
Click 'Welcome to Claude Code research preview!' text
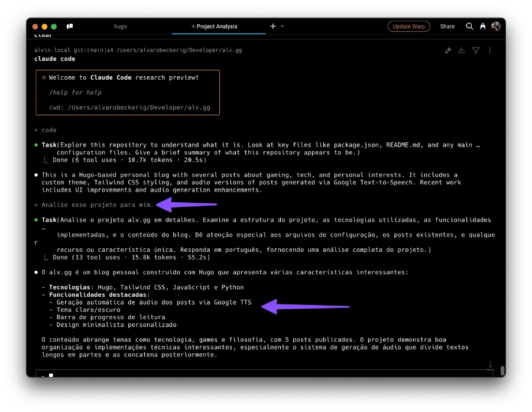click(x=124, y=77)
